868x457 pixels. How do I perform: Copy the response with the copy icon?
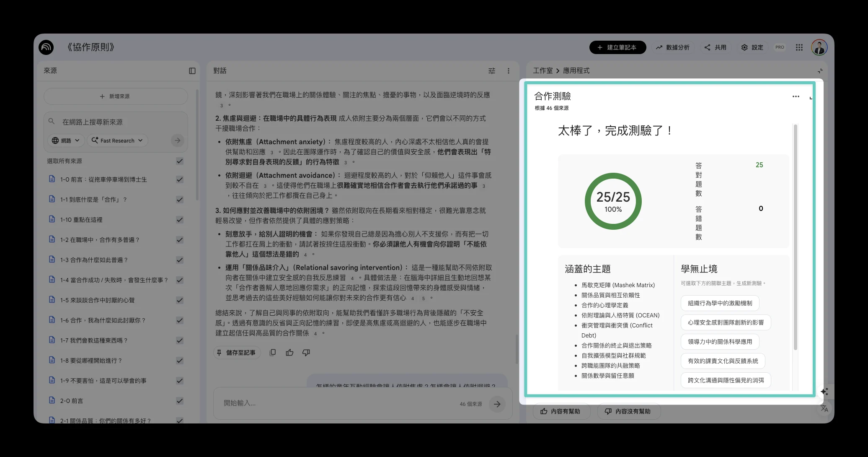(x=273, y=353)
